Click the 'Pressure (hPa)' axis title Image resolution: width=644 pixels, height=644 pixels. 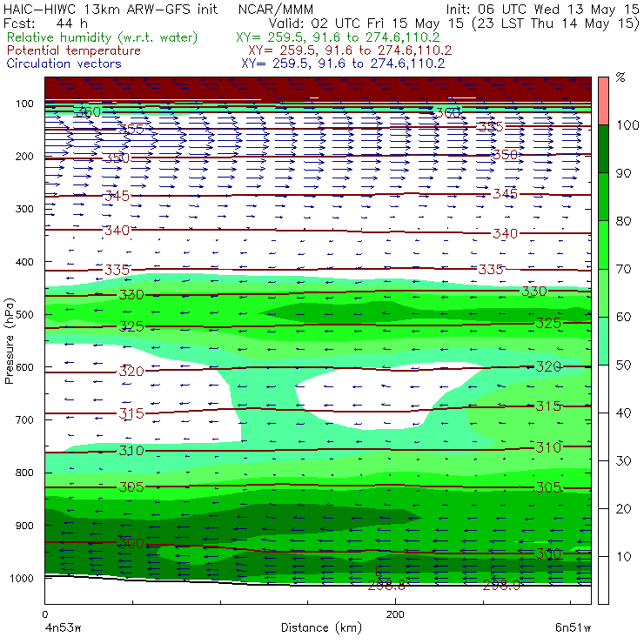[x=9, y=341]
